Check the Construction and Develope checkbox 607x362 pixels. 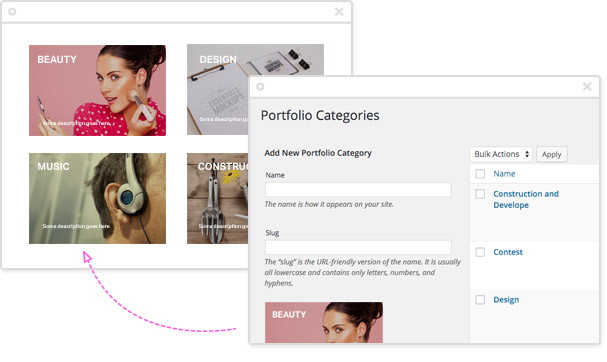tap(480, 194)
